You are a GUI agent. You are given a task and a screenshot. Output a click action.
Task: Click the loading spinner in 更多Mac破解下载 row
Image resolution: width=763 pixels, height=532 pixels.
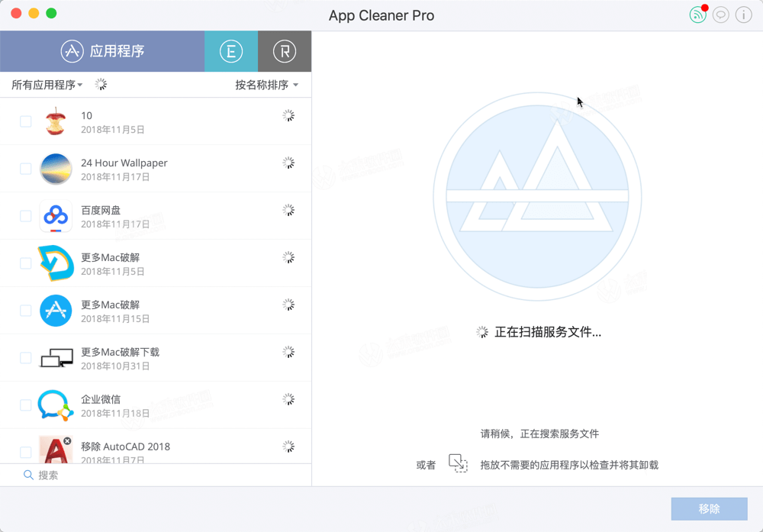[288, 352]
